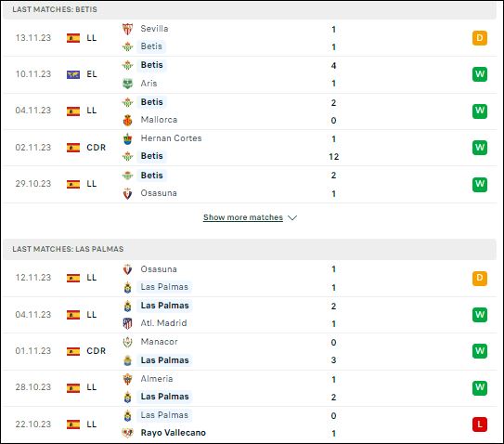504x444 pixels.
Task: Click the Rayo Vallecano team name
Action: click(x=174, y=433)
